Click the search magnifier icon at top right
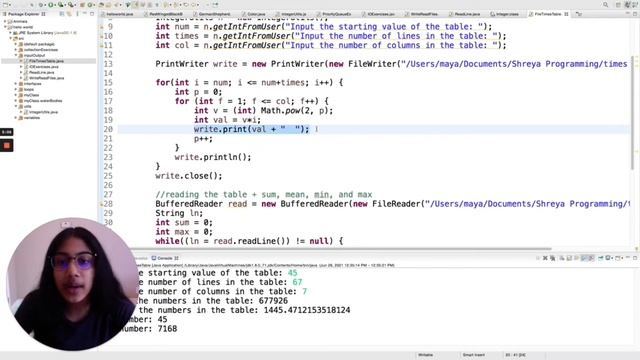 pos(605,4)
